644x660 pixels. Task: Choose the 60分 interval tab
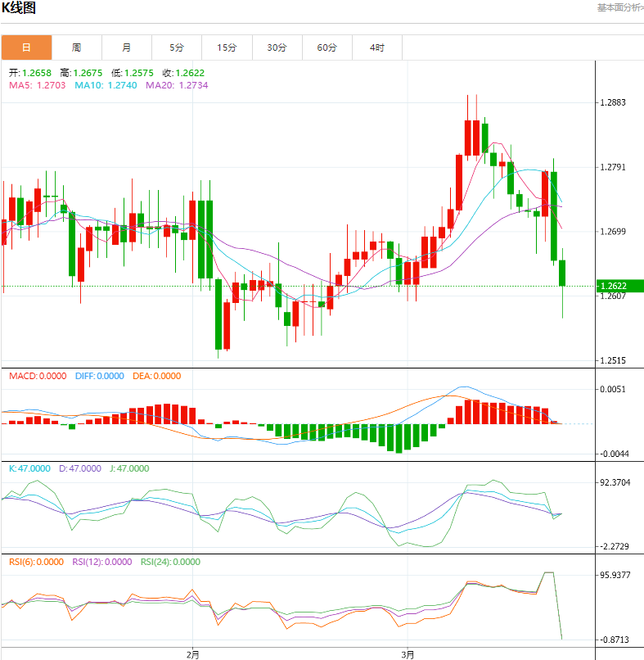pos(327,47)
